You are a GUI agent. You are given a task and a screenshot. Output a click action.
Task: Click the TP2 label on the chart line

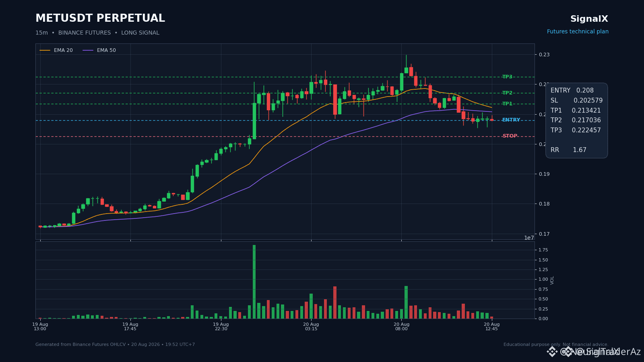coord(507,93)
